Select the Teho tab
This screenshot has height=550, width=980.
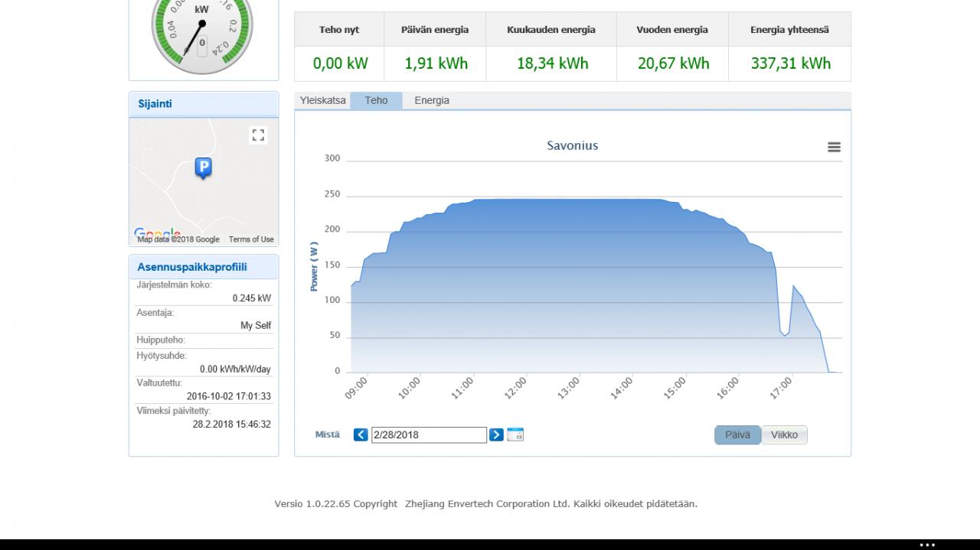point(376,100)
